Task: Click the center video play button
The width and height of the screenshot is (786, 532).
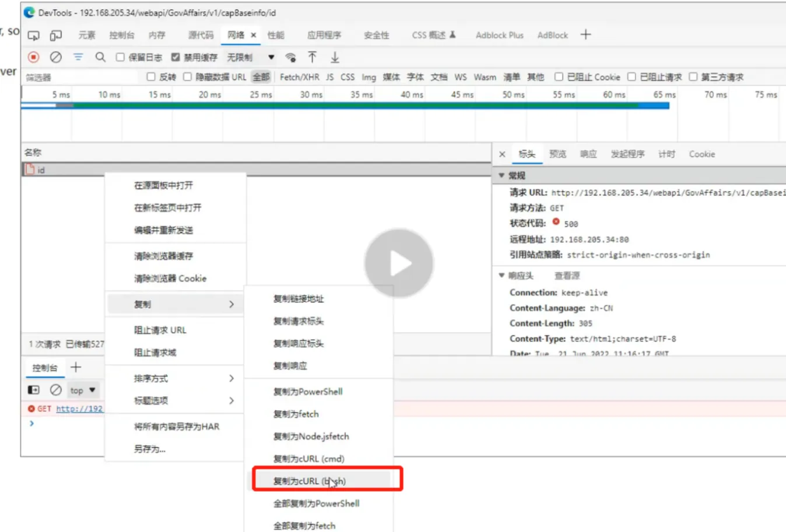Action: coord(399,263)
